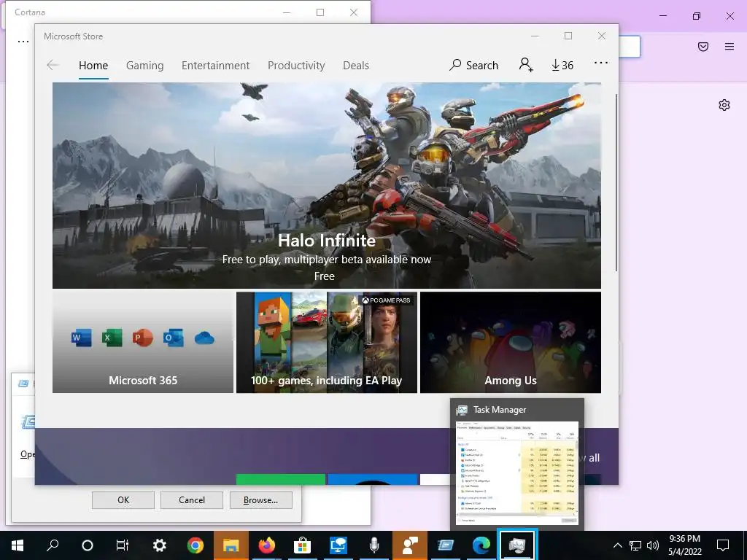
Task: Open Search in Microsoft Store
Action: tap(473, 65)
